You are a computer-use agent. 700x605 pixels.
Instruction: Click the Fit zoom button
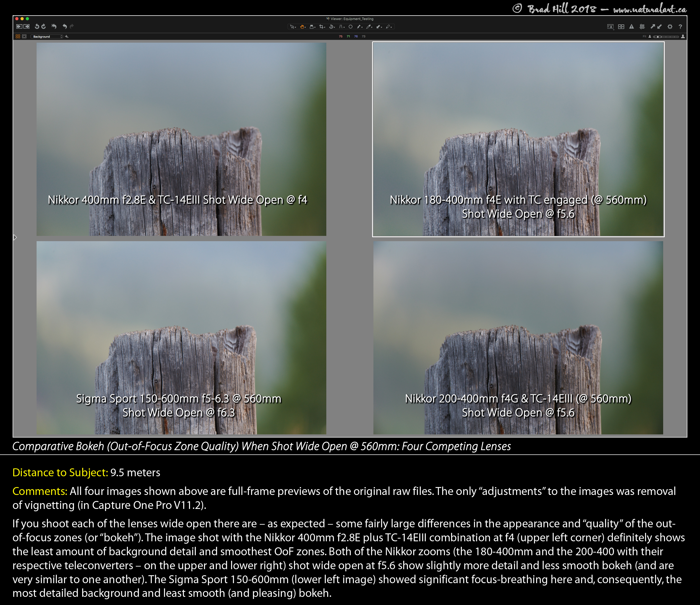tap(644, 37)
